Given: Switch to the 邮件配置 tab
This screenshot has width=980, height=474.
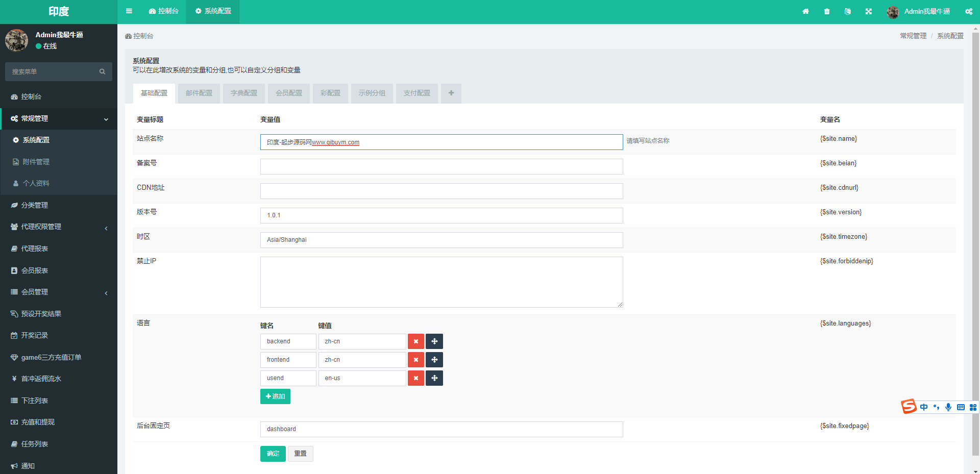Looking at the screenshot, I should [x=199, y=93].
